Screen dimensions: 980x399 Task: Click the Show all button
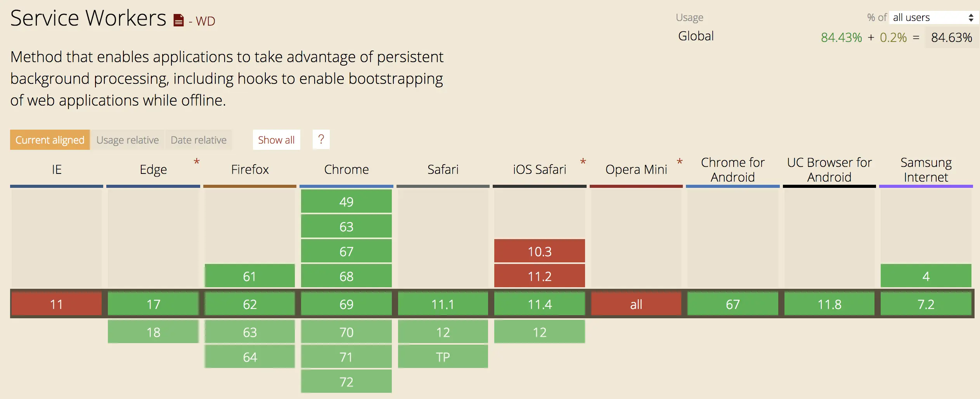[276, 140]
